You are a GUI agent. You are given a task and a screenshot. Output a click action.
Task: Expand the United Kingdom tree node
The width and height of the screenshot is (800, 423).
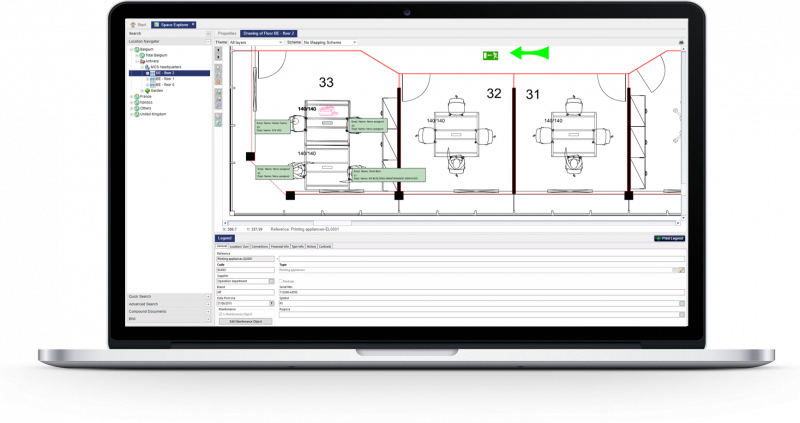click(132, 114)
